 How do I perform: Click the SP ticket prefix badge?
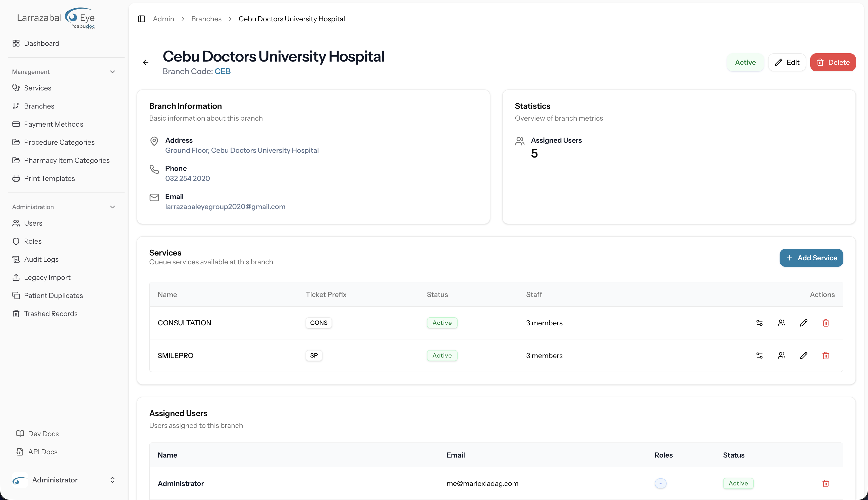314,356
